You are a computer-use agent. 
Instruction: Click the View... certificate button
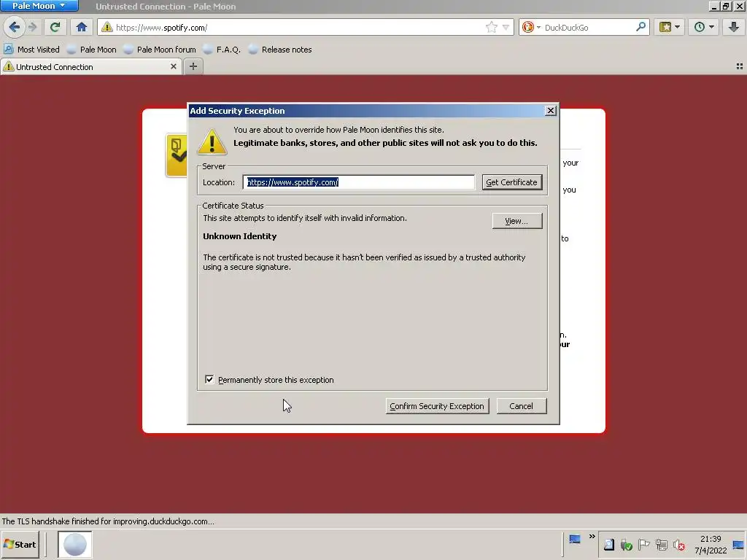pos(517,221)
